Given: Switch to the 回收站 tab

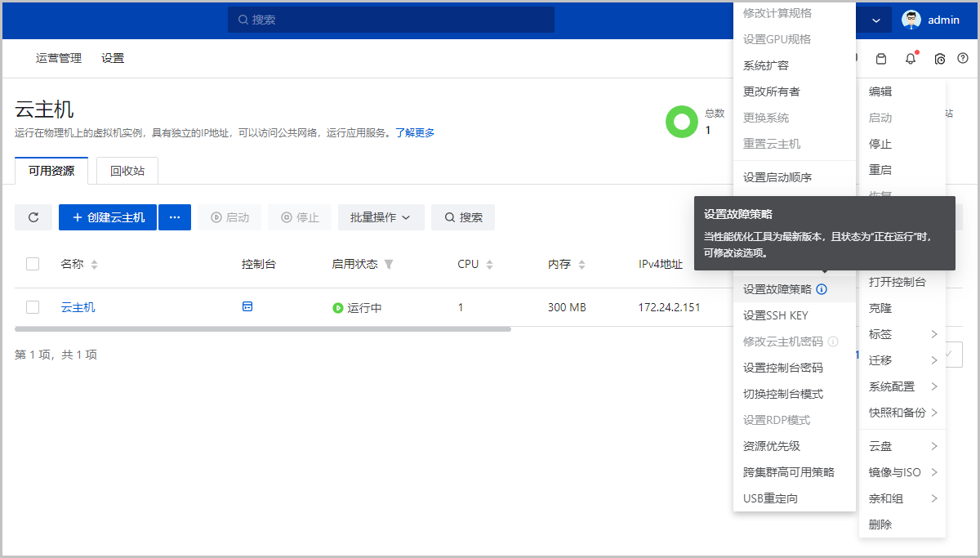Looking at the screenshot, I should (x=127, y=171).
